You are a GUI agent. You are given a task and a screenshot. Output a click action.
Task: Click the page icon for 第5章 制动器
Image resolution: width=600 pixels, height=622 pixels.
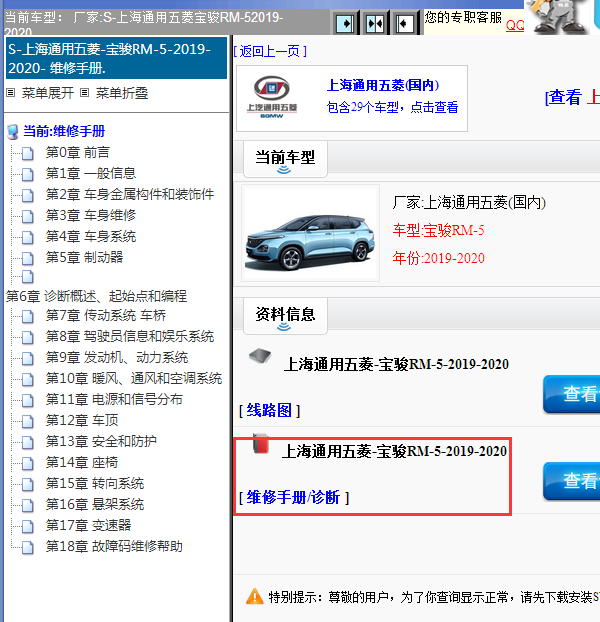click(27, 258)
